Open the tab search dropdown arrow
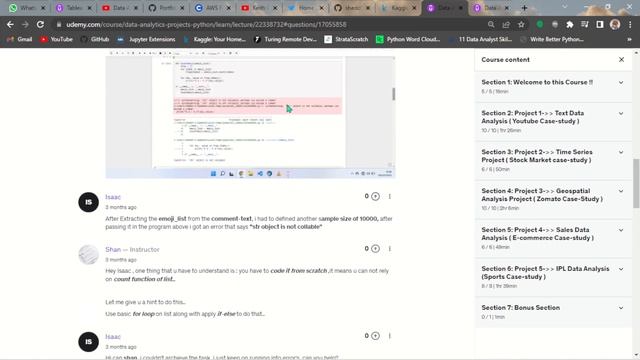 564,7
